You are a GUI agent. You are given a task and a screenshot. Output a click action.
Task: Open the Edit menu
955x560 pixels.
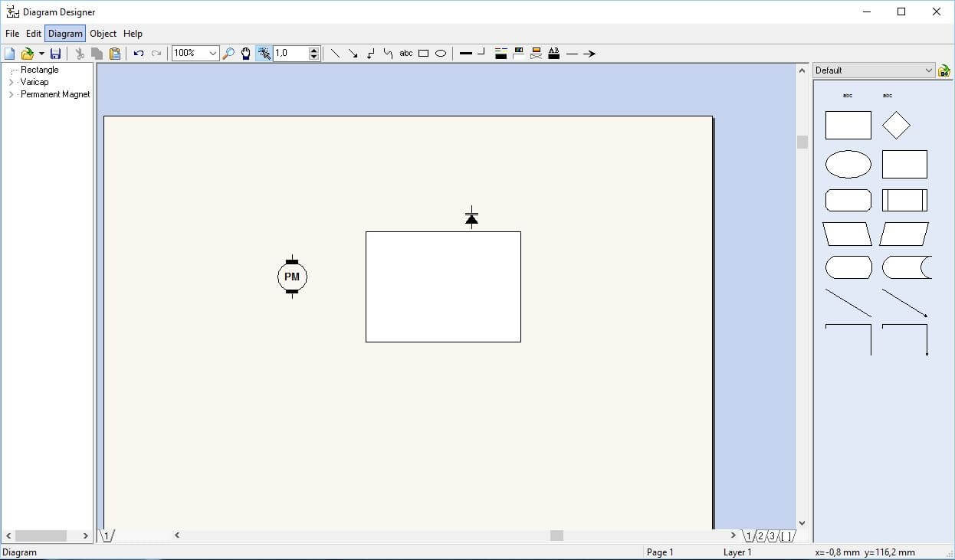click(x=34, y=34)
